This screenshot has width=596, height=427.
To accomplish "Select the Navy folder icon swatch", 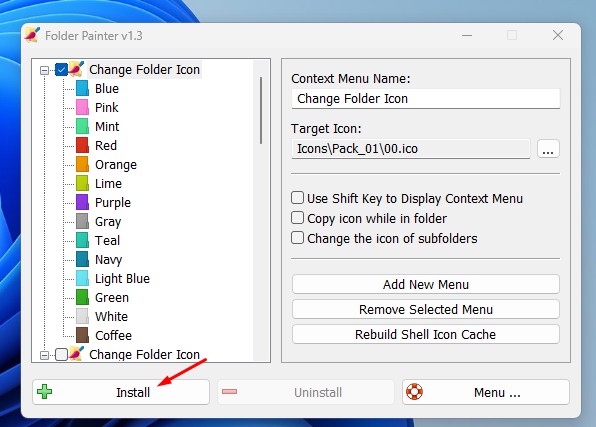I will point(82,259).
